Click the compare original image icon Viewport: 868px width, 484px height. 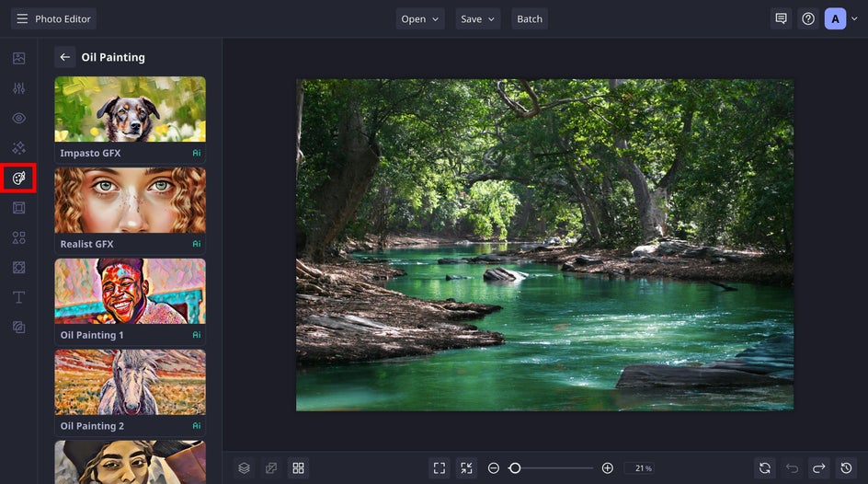pos(271,468)
